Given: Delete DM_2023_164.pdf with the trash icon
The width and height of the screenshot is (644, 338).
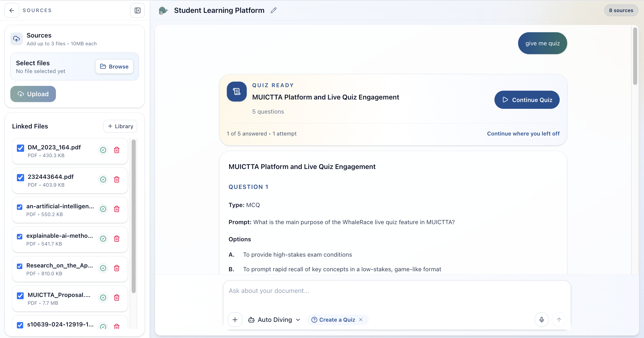Looking at the screenshot, I should click(117, 150).
